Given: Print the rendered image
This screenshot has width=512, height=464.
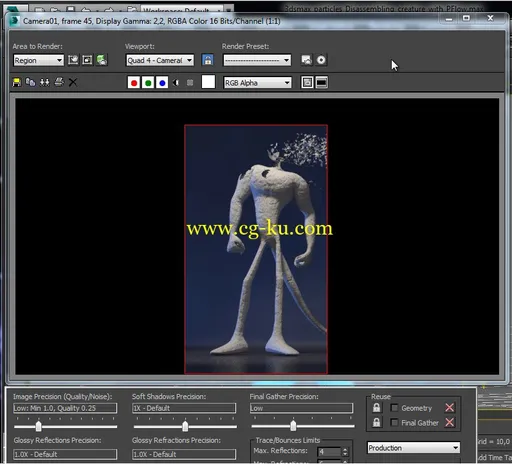Looking at the screenshot, I should (x=59, y=82).
